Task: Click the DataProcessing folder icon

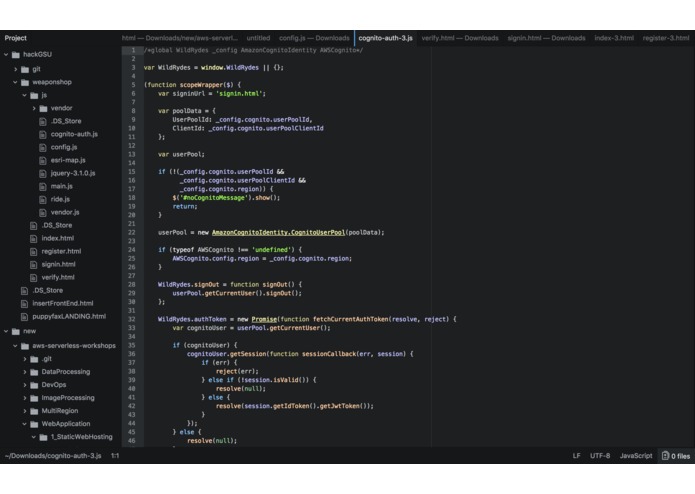Action: pyautogui.click(x=34, y=372)
